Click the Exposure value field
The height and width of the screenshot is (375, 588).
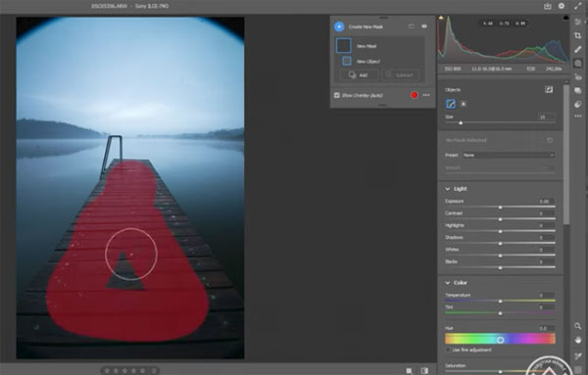(546, 201)
